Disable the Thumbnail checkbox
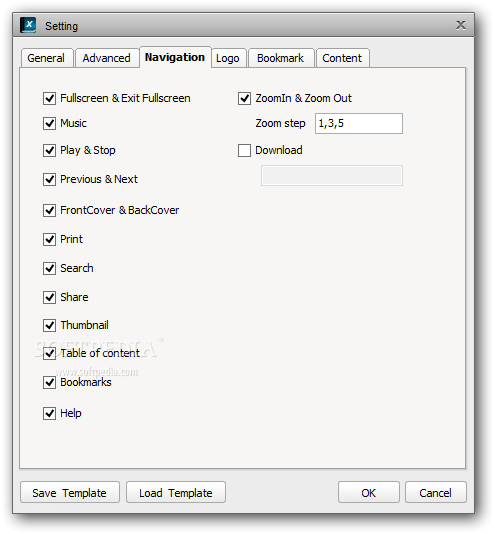This screenshot has height=534, width=495. (49, 326)
